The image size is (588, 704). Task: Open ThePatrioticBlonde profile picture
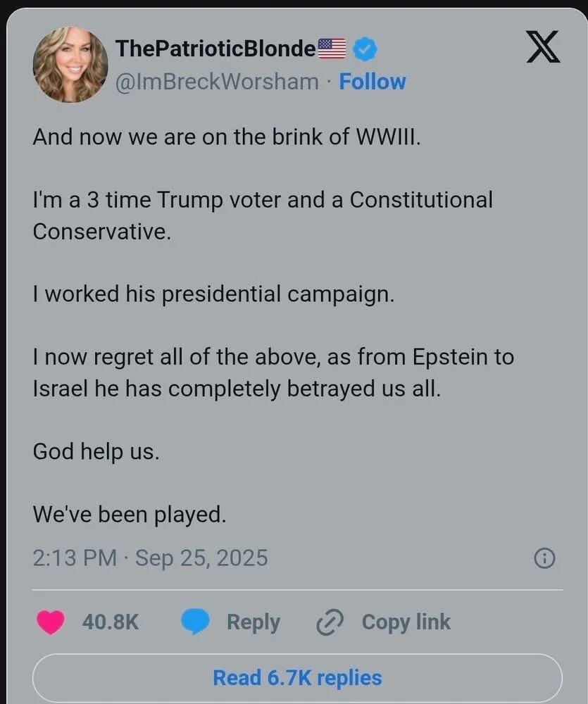[70, 65]
